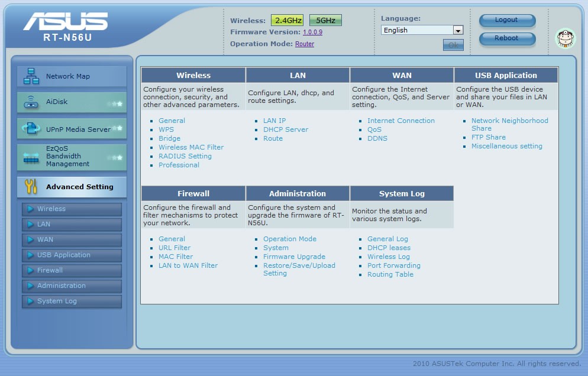Image resolution: width=588 pixels, height=376 pixels.
Task: Open the Router operation mode link
Action: click(305, 44)
